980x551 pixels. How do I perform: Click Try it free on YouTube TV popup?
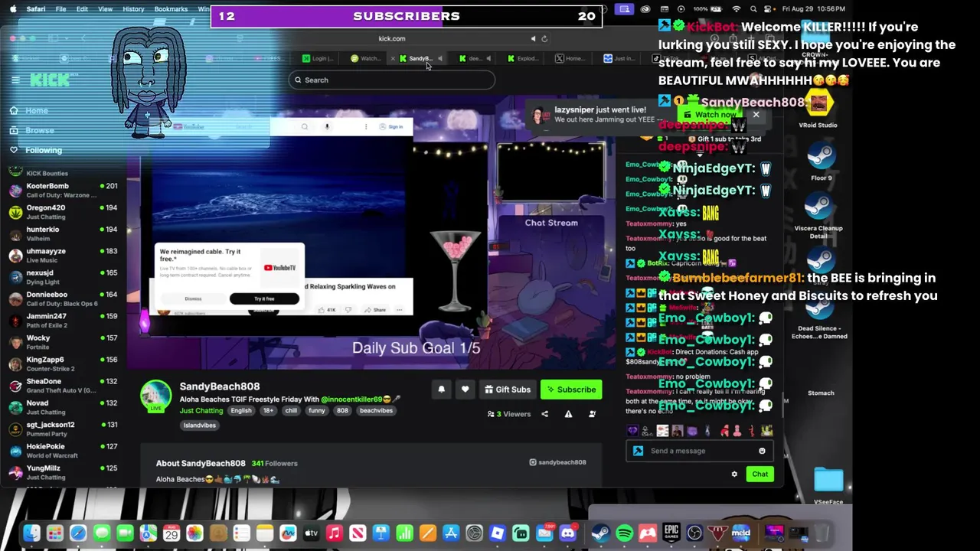click(x=264, y=298)
